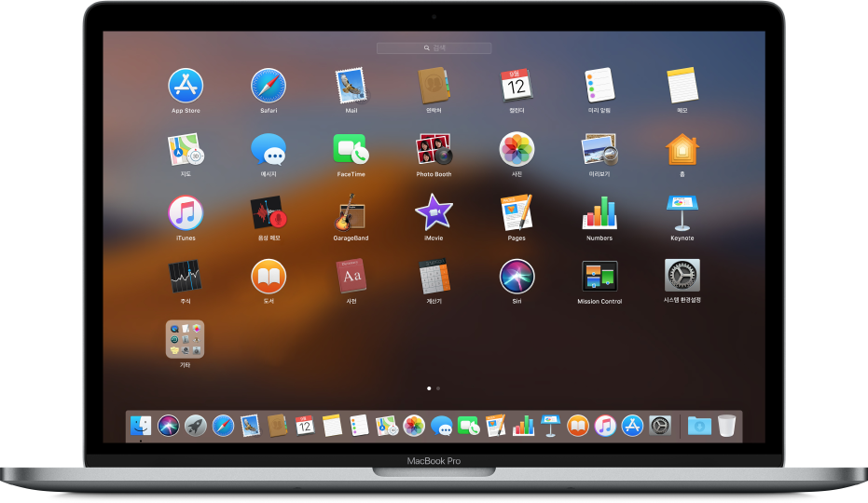Open App Store from the Launchpad grid
Viewport: 868px width, 503px height.
[x=186, y=86]
